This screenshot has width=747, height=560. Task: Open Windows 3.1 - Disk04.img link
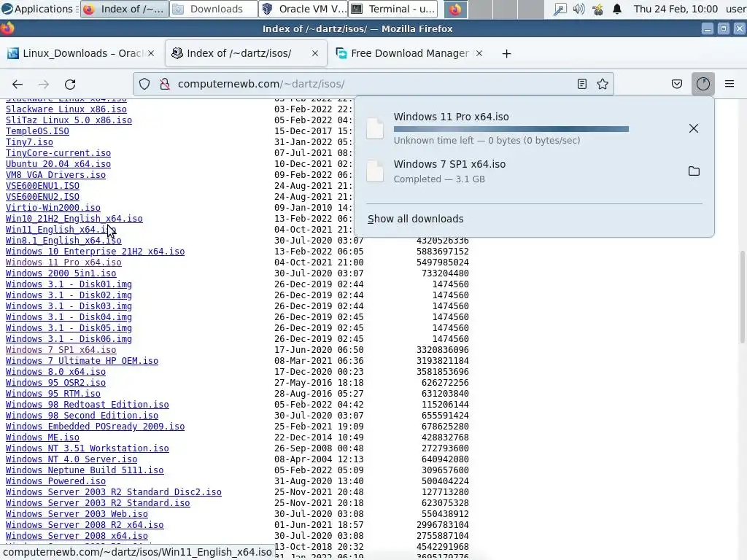click(x=69, y=317)
